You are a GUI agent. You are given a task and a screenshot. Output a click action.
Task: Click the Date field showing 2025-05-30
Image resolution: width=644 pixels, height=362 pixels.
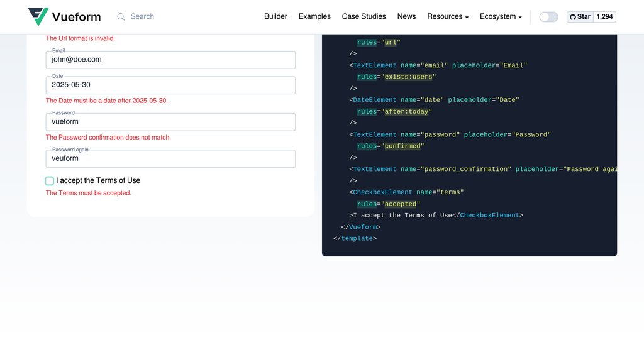[x=170, y=84]
